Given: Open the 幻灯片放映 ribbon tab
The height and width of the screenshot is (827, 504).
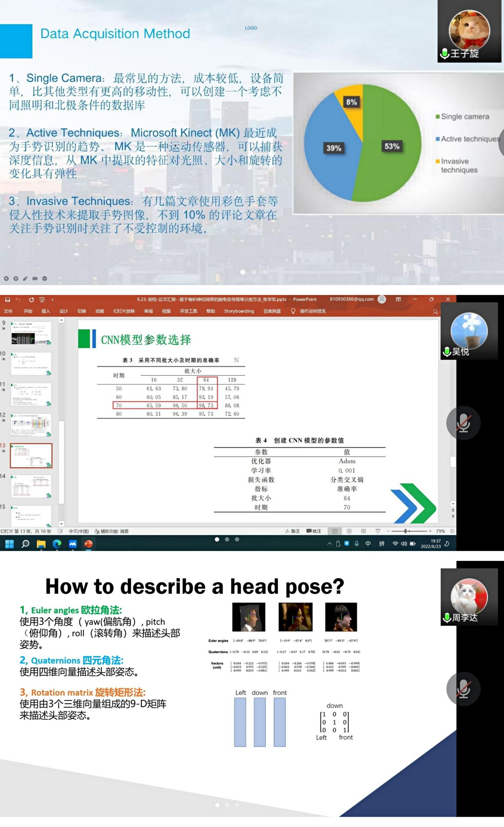Looking at the screenshot, I should [x=124, y=311].
